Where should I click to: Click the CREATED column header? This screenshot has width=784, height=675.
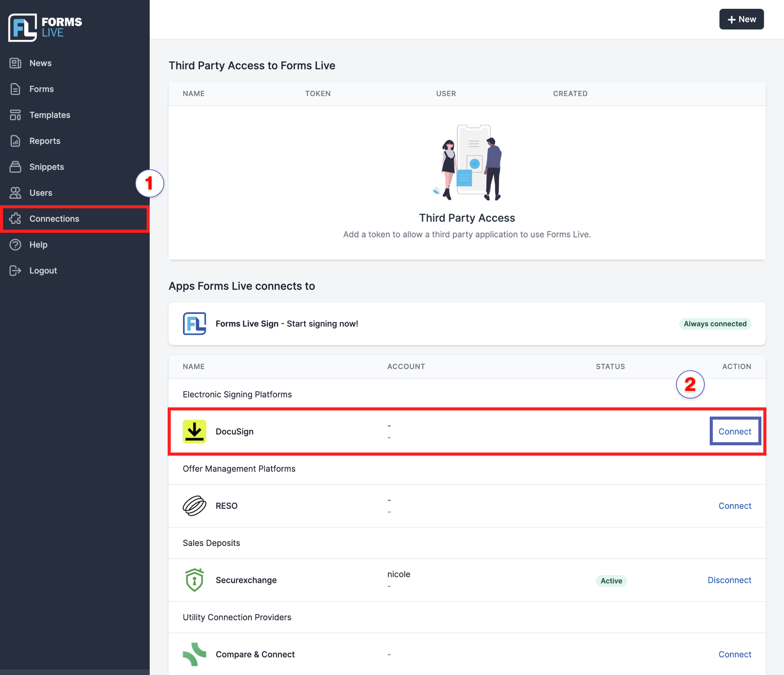point(570,93)
